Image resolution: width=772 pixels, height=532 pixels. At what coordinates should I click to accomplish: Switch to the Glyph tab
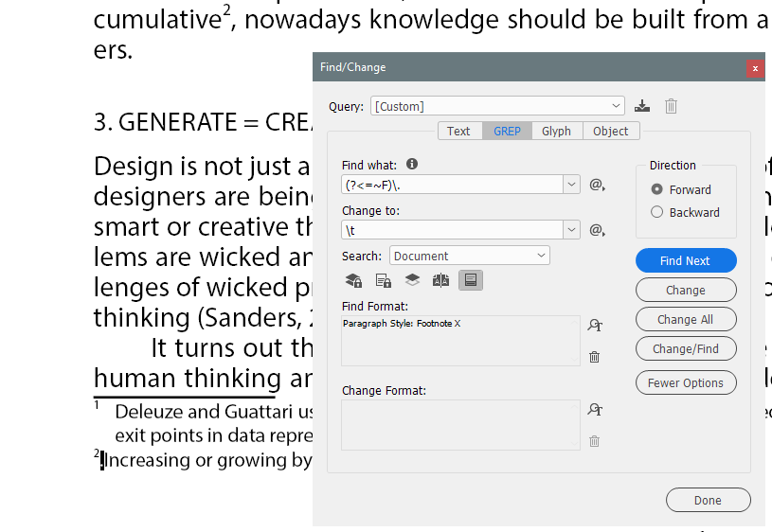point(556,132)
